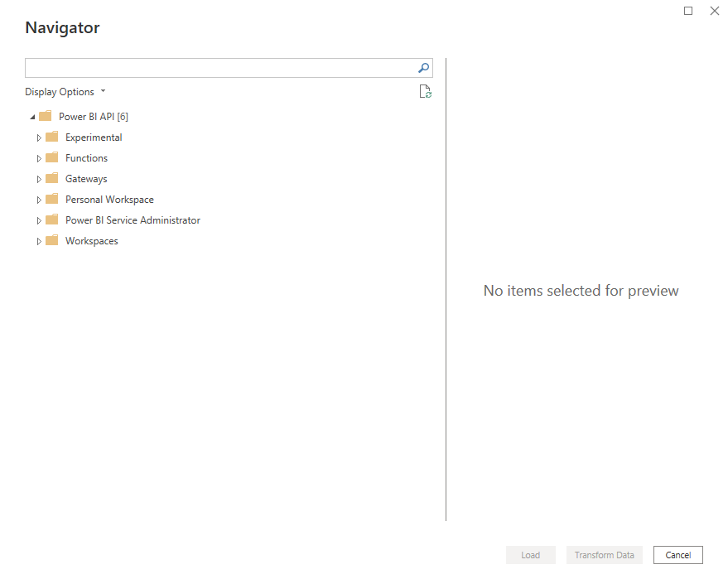Click the Cancel button
The width and height of the screenshot is (728, 579).
click(x=677, y=555)
